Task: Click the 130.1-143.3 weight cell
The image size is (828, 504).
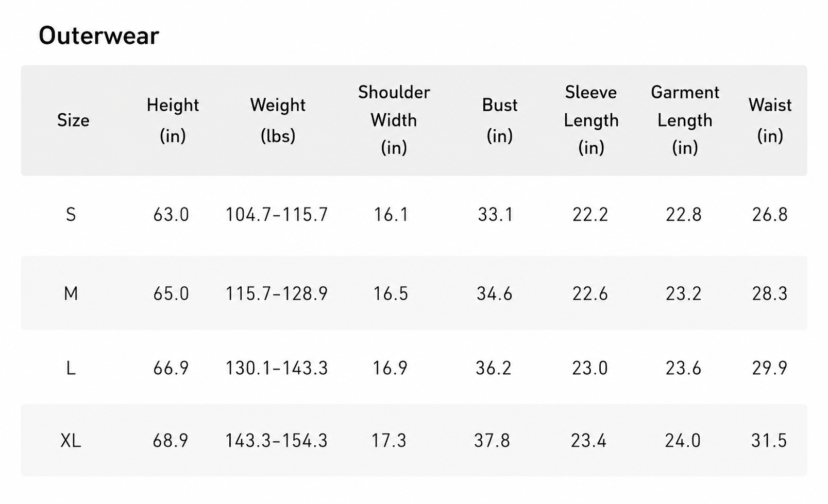Action: [x=277, y=368]
